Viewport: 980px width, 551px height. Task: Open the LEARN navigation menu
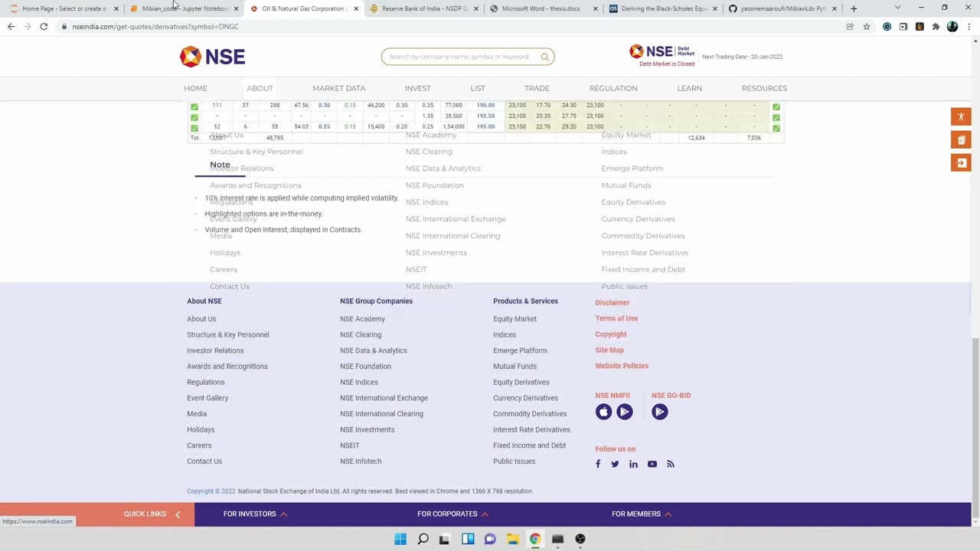[x=689, y=88]
